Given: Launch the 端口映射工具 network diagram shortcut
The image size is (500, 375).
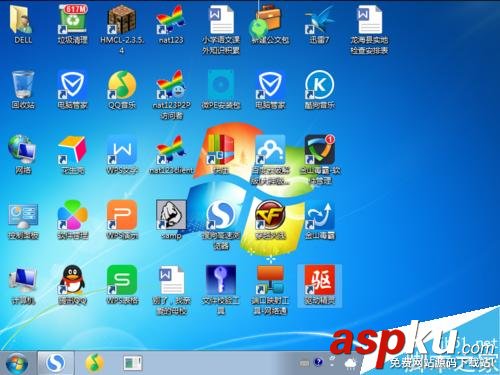Looking at the screenshot, I should pyautogui.click(x=270, y=279).
